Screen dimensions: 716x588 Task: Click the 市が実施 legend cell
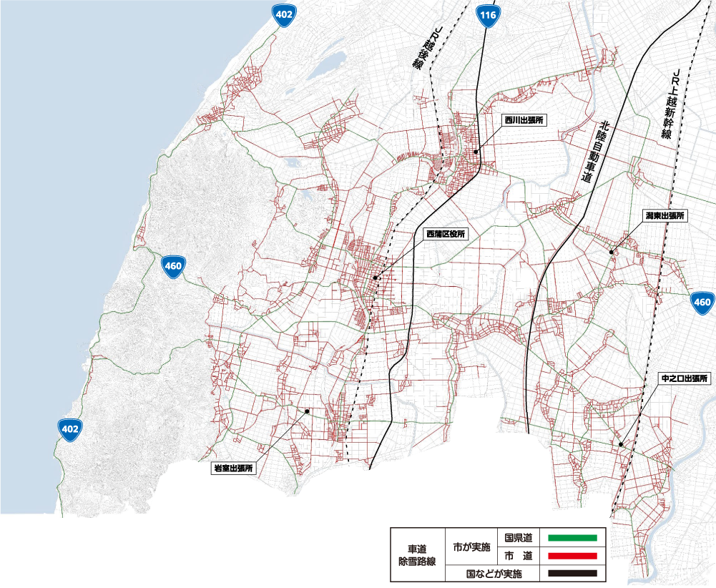coord(471,547)
